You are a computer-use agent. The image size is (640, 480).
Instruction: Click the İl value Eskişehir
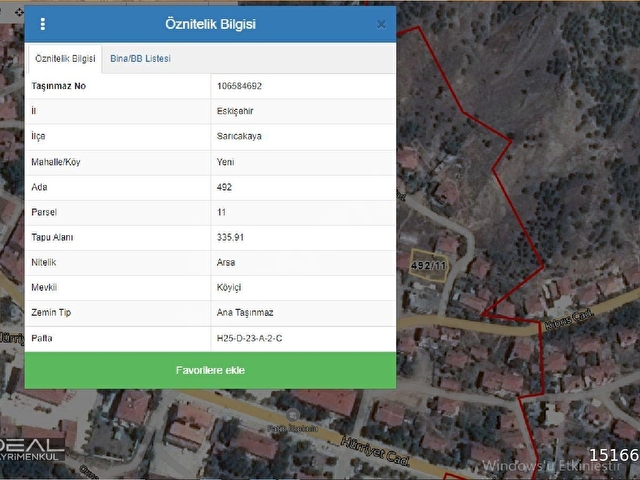pyautogui.click(x=235, y=111)
